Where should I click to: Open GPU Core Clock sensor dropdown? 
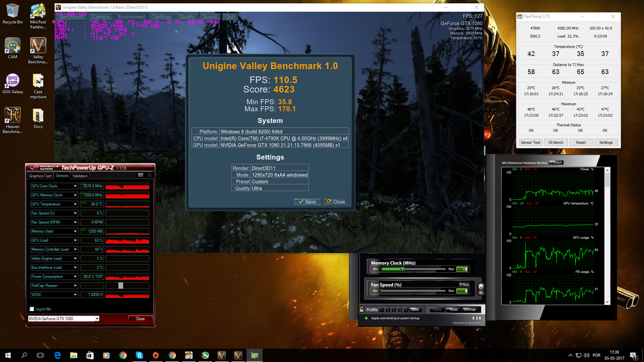75,186
